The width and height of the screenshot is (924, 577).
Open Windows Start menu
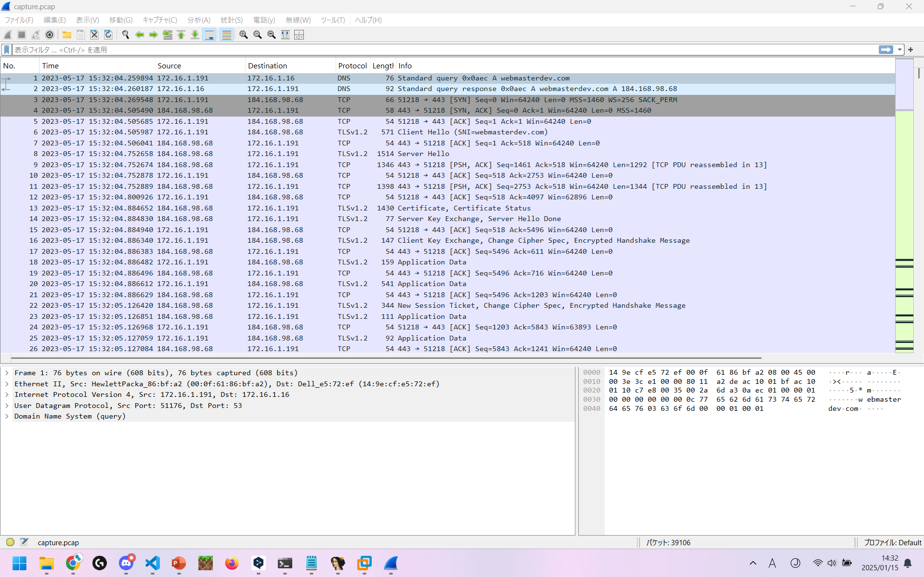[x=20, y=563]
